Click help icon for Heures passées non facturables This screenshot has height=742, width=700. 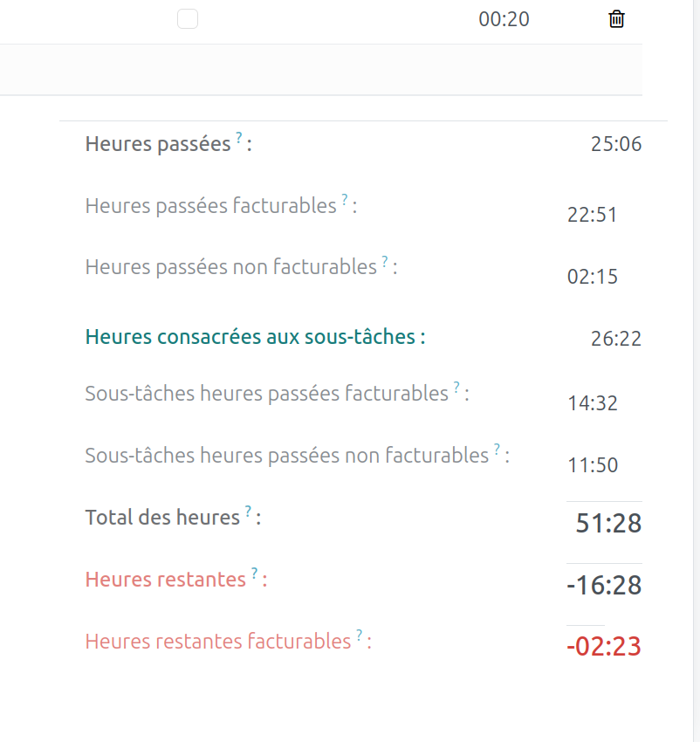click(x=385, y=261)
